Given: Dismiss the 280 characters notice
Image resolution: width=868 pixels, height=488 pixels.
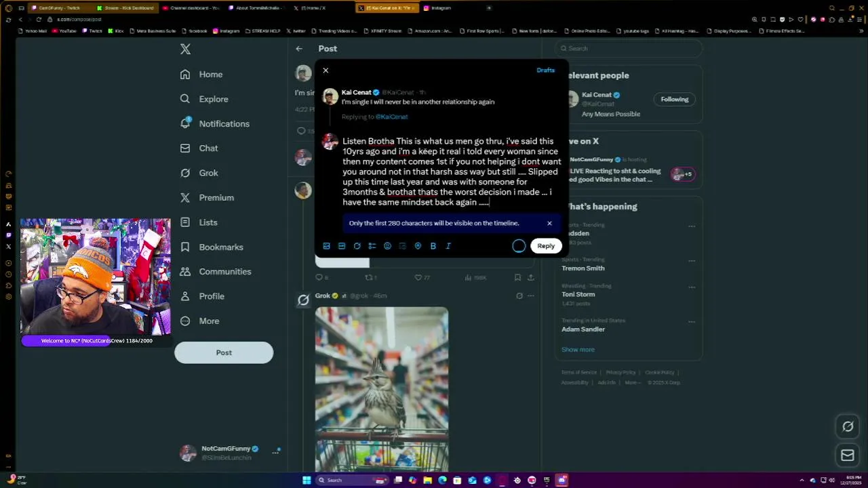Looking at the screenshot, I should [x=549, y=223].
